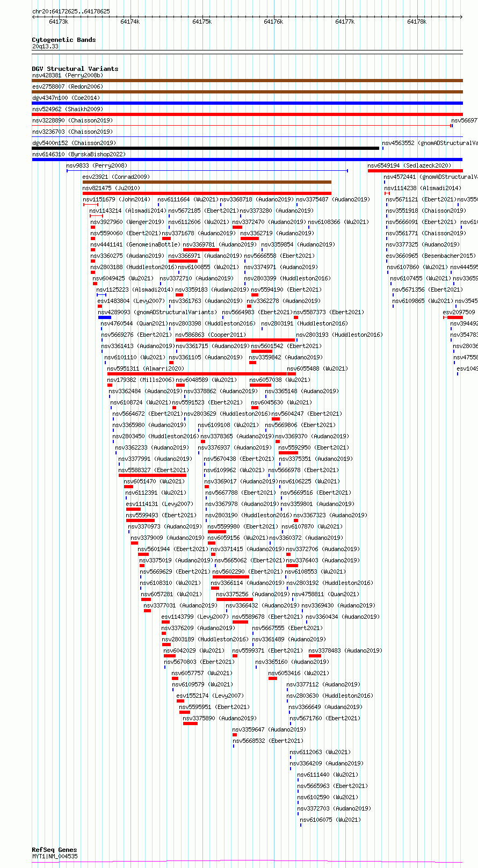Screen dimensions: 478x868
Task: Open variant esv3660965 (Besenbacher2015)
Action: click(x=431, y=256)
